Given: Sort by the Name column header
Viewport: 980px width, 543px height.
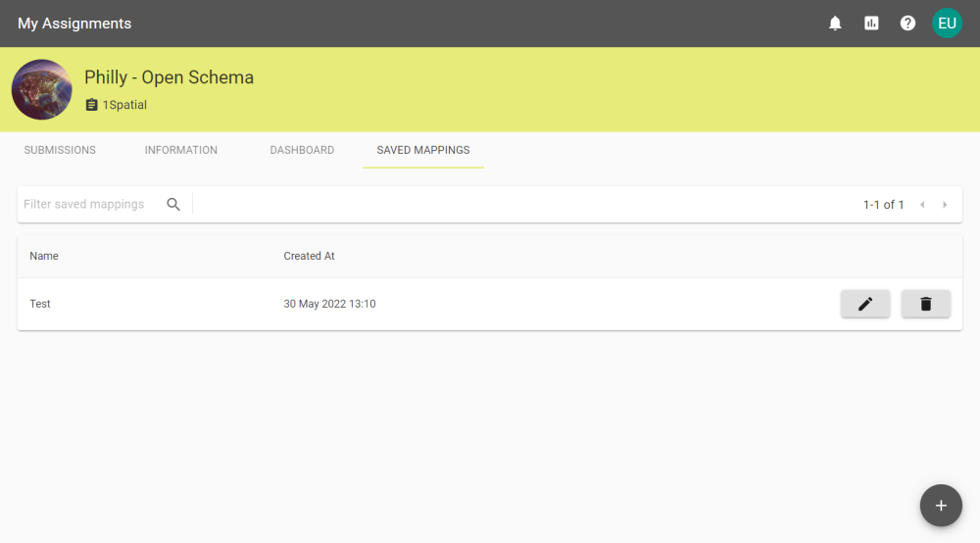Looking at the screenshot, I should (x=44, y=256).
